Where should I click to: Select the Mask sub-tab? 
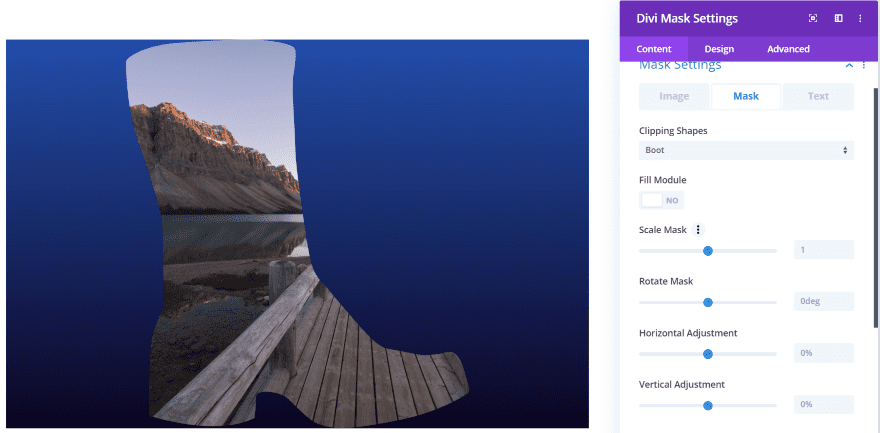pos(746,96)
